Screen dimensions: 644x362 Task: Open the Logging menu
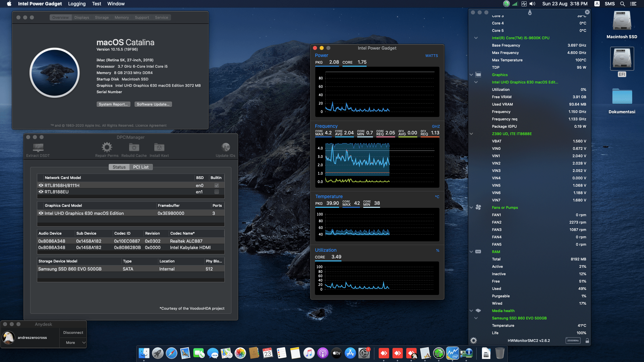pyautogui.click(x=76, y=4)
